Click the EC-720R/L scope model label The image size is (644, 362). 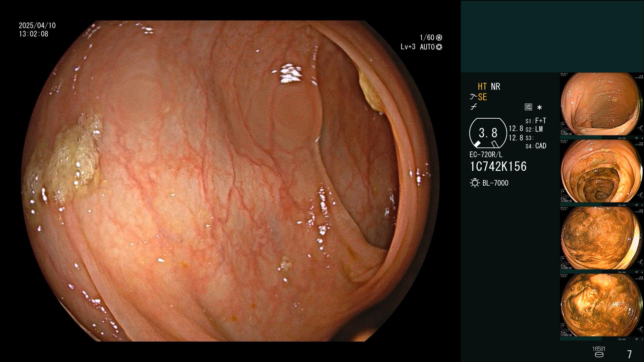pos(486,155)
